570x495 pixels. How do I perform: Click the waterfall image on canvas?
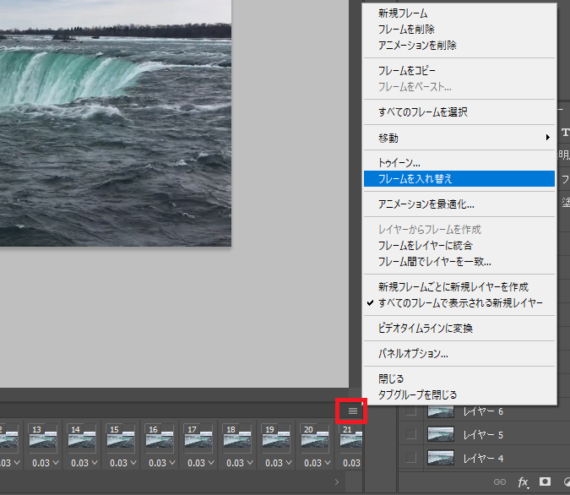tap(116, 123)
